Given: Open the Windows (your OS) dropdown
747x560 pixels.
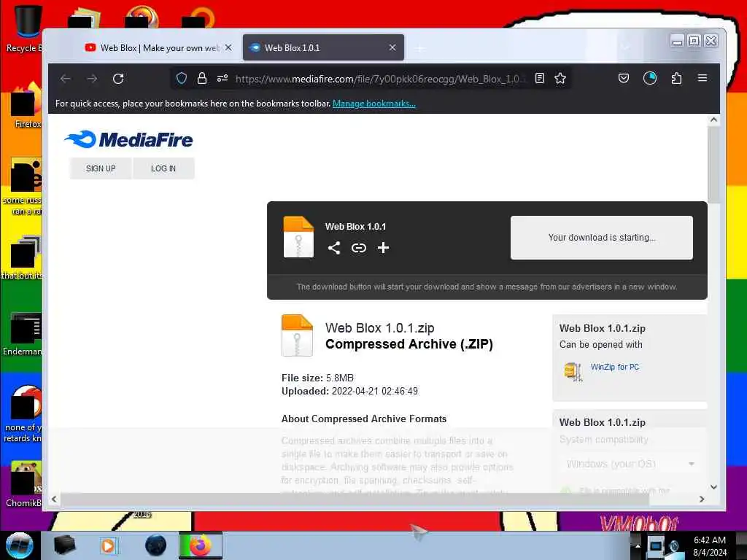Looking at the screenshot, I should pyautogui.click(x=630, y=464).
